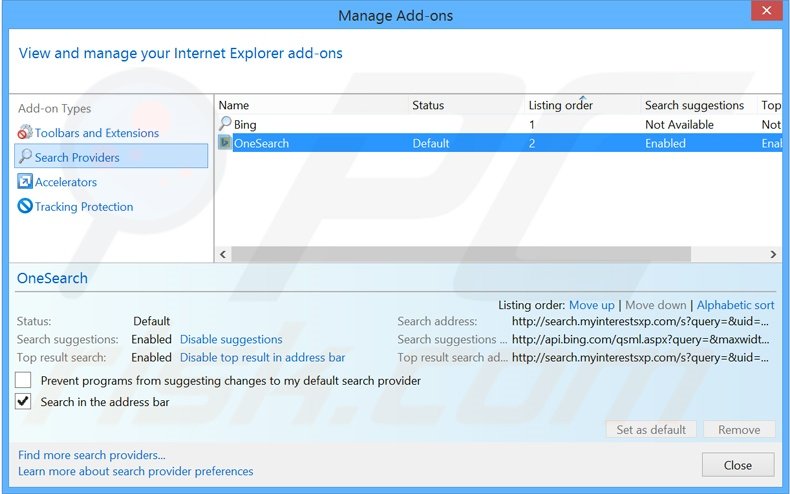Click Default status cell of OneSearch
The height and width of the screenshot is (494, 790).
click(x=431, y=143)
